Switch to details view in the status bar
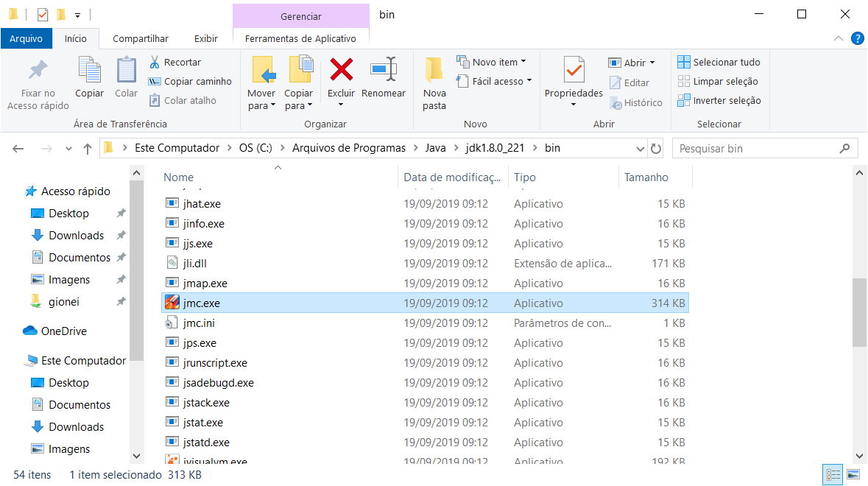 coord(833,475)
